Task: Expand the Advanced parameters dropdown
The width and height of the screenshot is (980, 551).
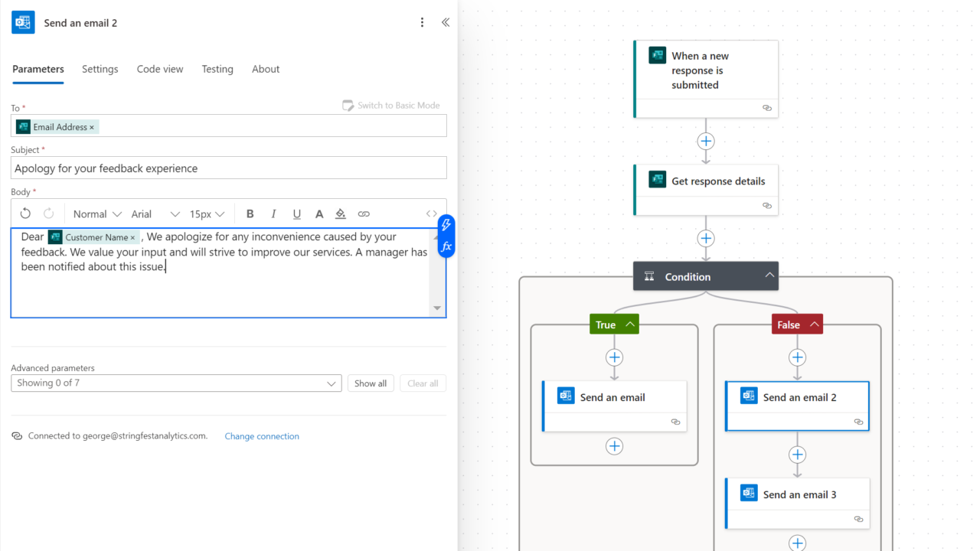Action: [x=176, y=383]
